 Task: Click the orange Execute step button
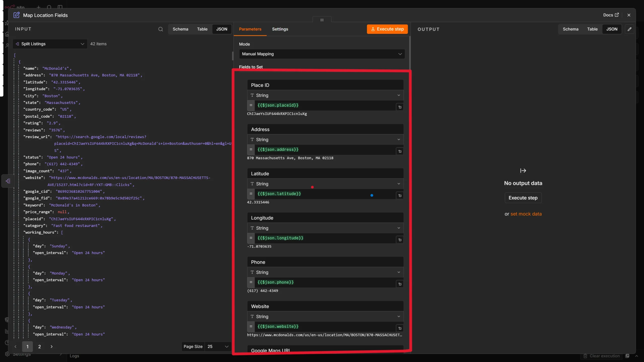(x=387, y=29)
